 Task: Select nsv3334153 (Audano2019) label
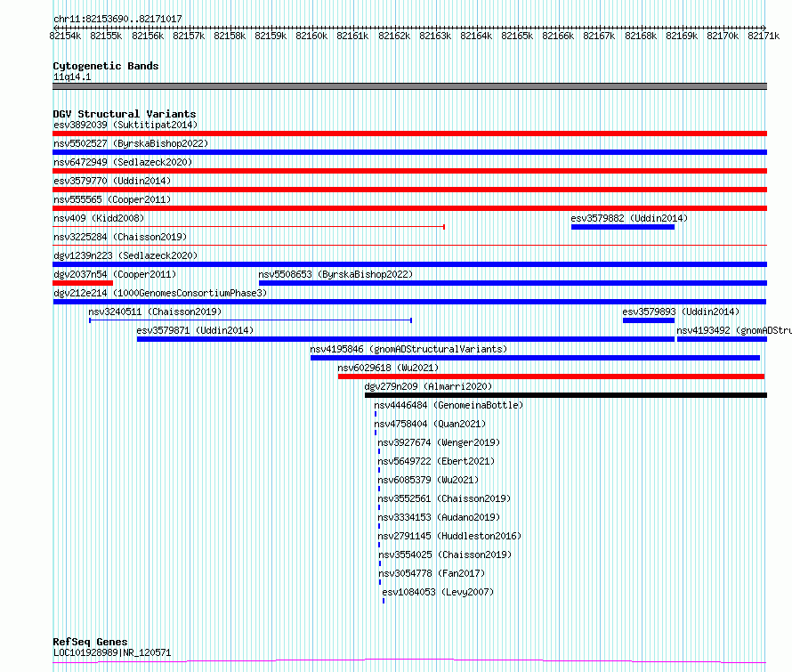click(x=439, y=517)
